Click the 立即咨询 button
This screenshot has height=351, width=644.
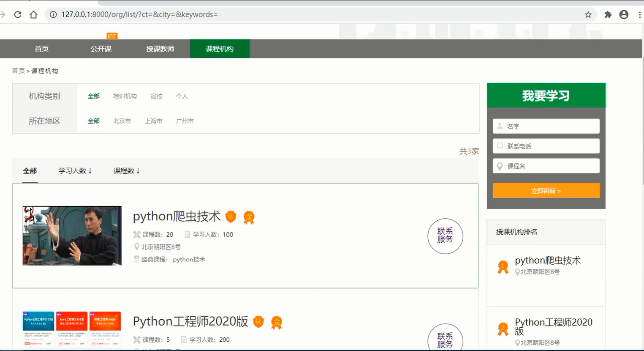coord(546,190)
